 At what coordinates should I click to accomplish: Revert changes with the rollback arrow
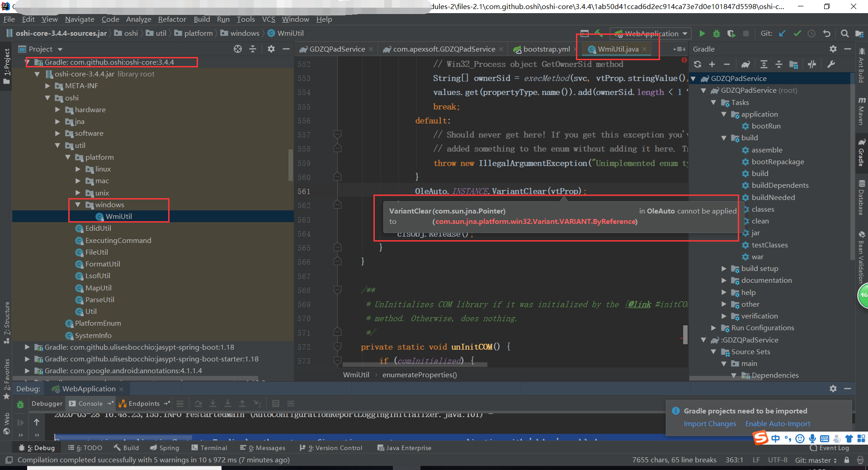pos(827,33)
